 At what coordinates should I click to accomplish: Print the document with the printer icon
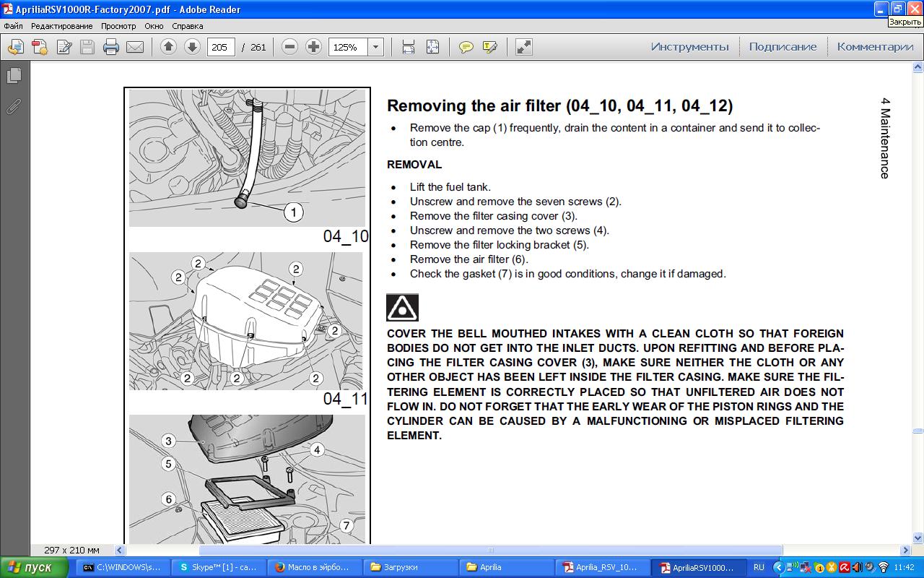click(111, 47)
